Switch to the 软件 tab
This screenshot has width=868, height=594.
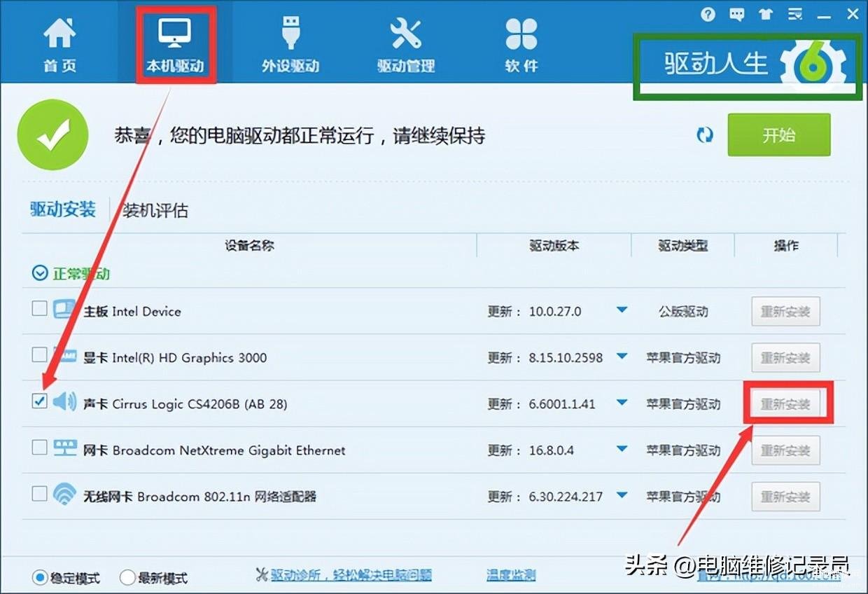coord(521,44)
